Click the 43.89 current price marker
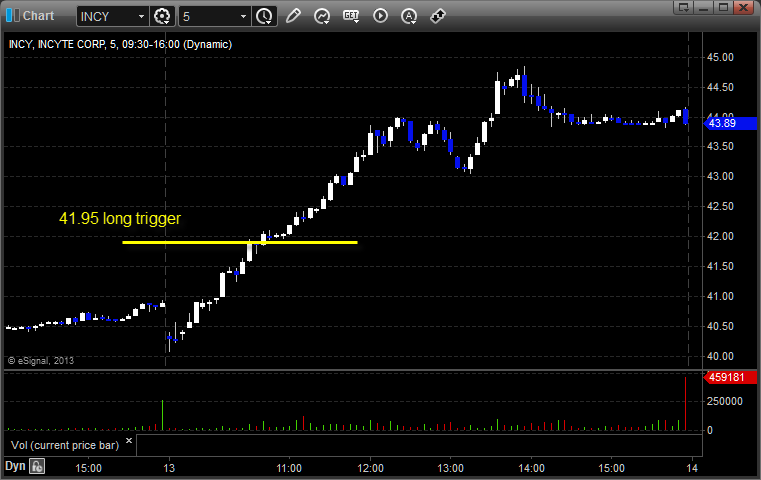The width and height of the screenshot is (761, 480). 730,123
